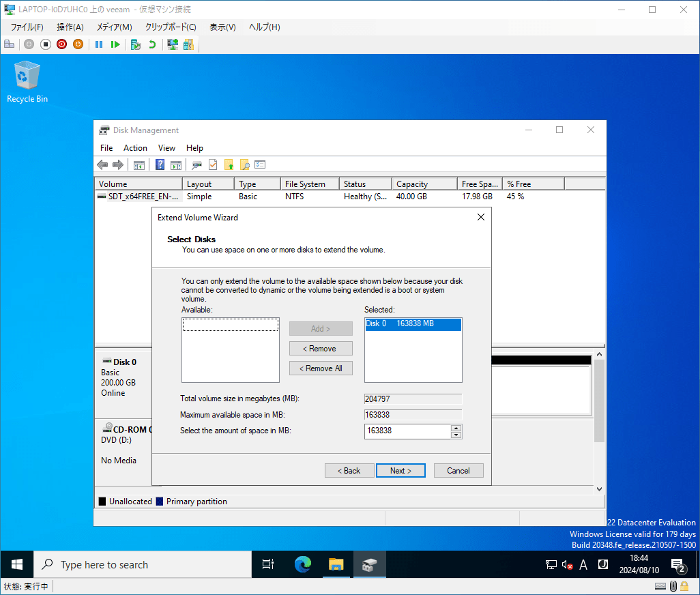Screen dimensions: 700x595
Task: Click the document with checkmark toolbar icon
Action: point(213,164)
